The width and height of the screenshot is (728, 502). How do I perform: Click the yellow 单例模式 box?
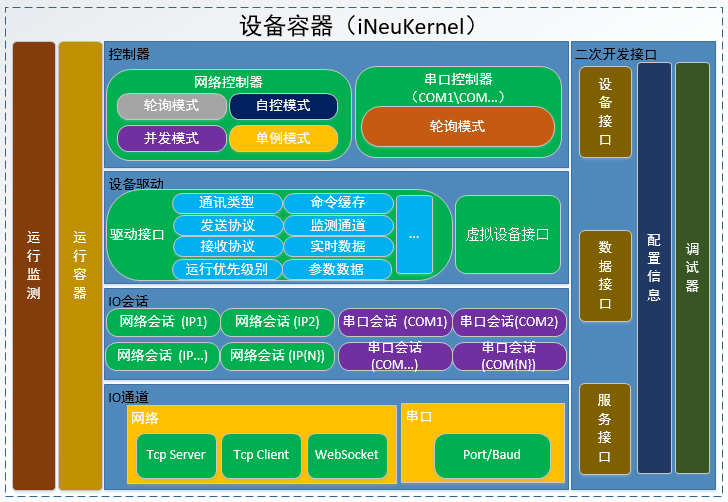point(283,138)
